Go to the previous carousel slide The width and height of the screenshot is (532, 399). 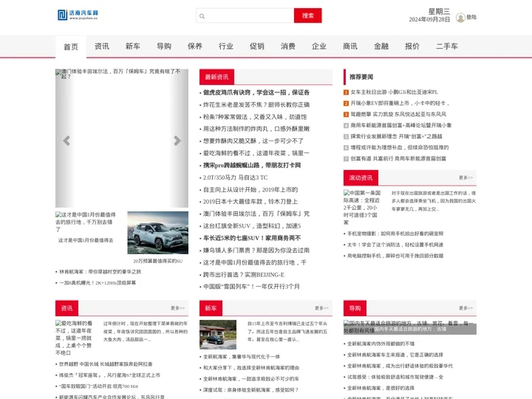pyautogui.click(x=66, y=140)
